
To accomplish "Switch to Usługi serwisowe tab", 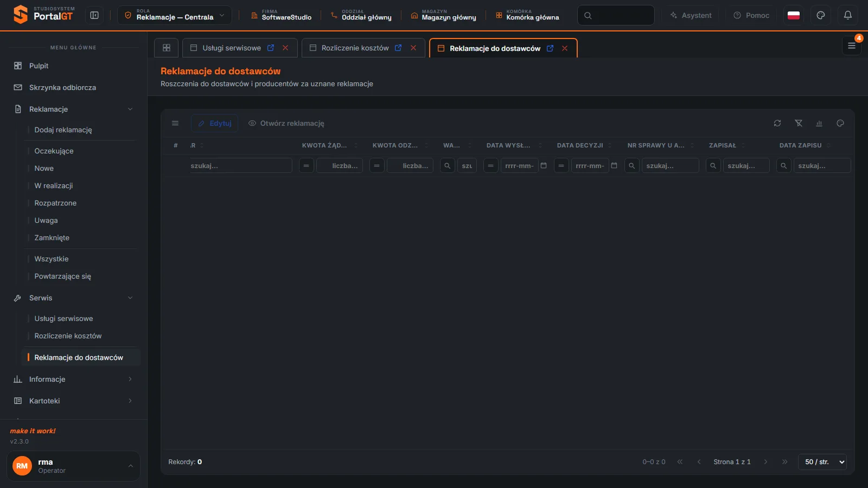I will [231, 48].
